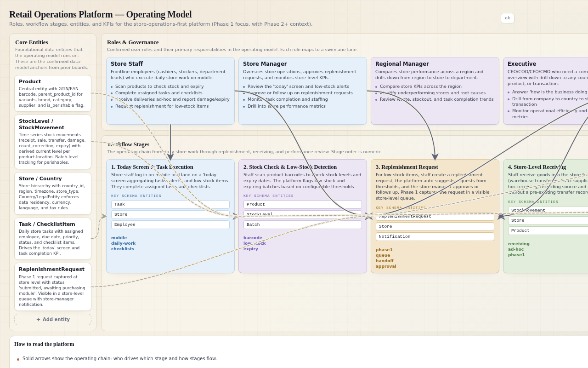The image size is (588, 368).
Task: Click the mobile tag in stage 1
Action: [119, 238]
